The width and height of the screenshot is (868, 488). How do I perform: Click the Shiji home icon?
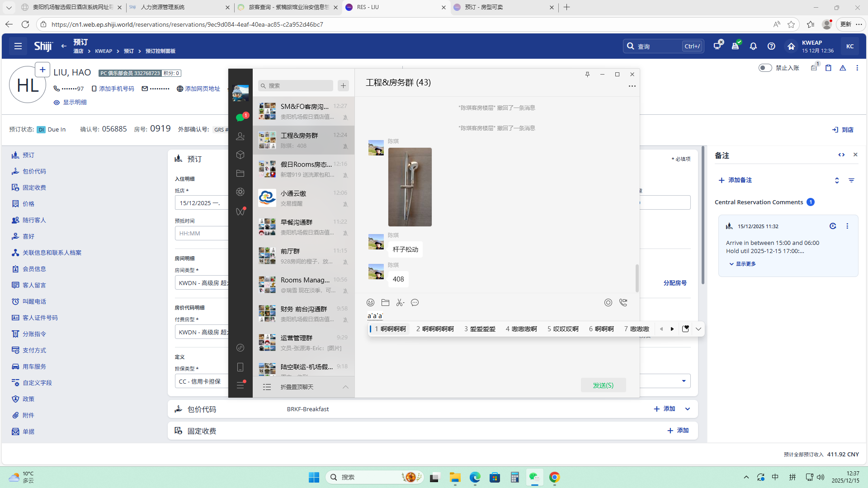pyautogui.click(x=791, y=46)
